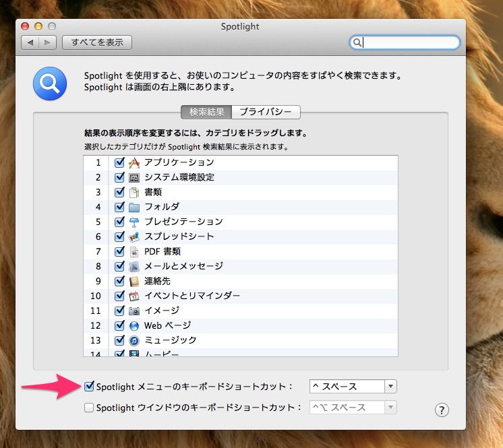Switch to the プライバシー tab
The width and height of the screenshot is (503, 448).
coord(266,112)
